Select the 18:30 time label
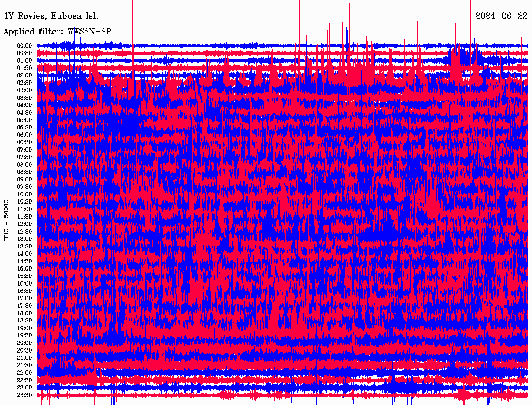The width and height of the screenshot is (532, 405). pyautogui.click(x=24, y=320)
